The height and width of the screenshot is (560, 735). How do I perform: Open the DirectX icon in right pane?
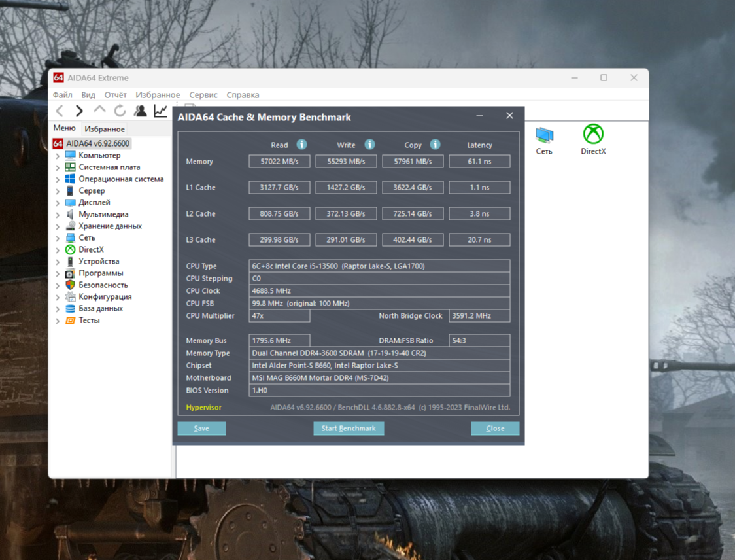pyautogui.click(x=594, y=139)
